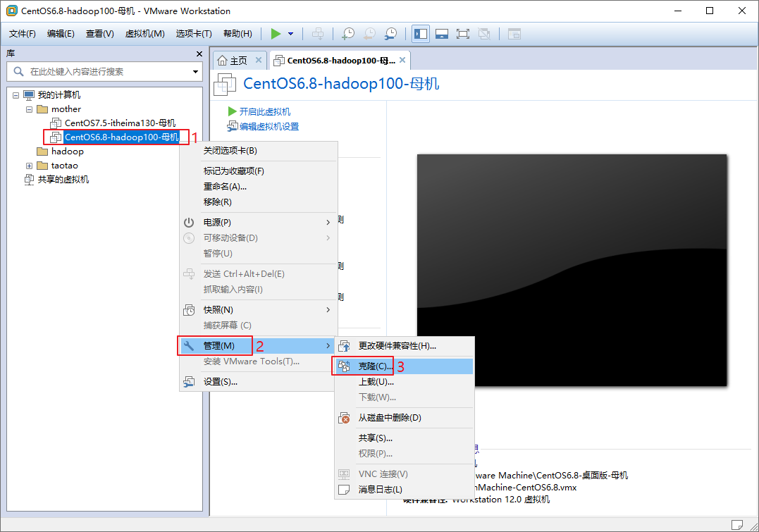This screenshot has width=759, height=532.
Task: Open the 电源(P) submenu
Action: 259,222
